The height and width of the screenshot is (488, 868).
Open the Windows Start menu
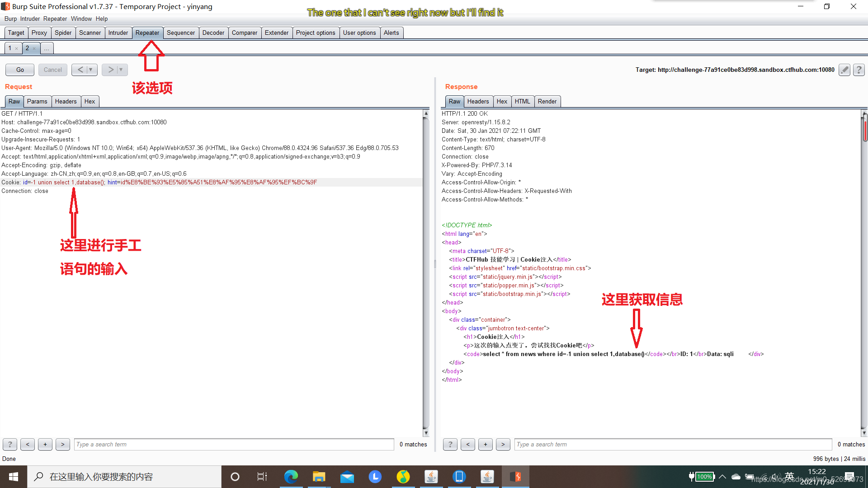pos(14,477)
